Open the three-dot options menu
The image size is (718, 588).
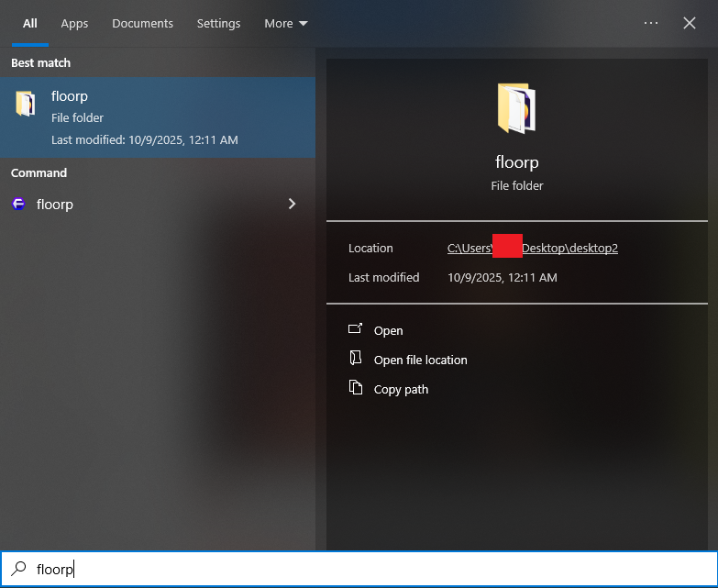click(651, 23)
